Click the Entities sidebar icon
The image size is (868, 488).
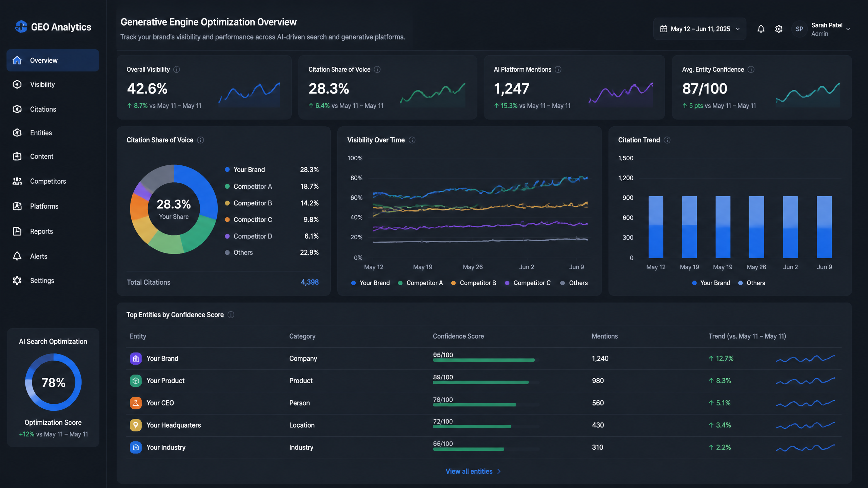coord(17,133)
